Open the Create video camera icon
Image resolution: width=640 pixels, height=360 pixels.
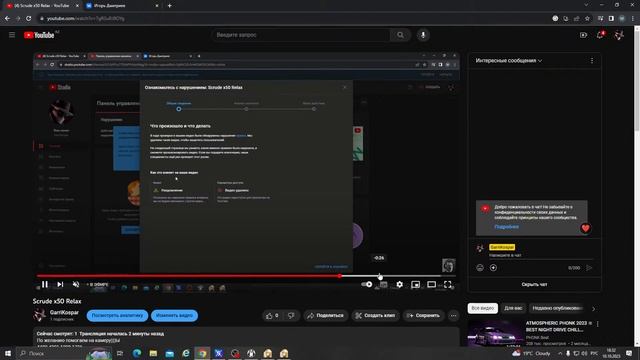click(x=583, y=35)
